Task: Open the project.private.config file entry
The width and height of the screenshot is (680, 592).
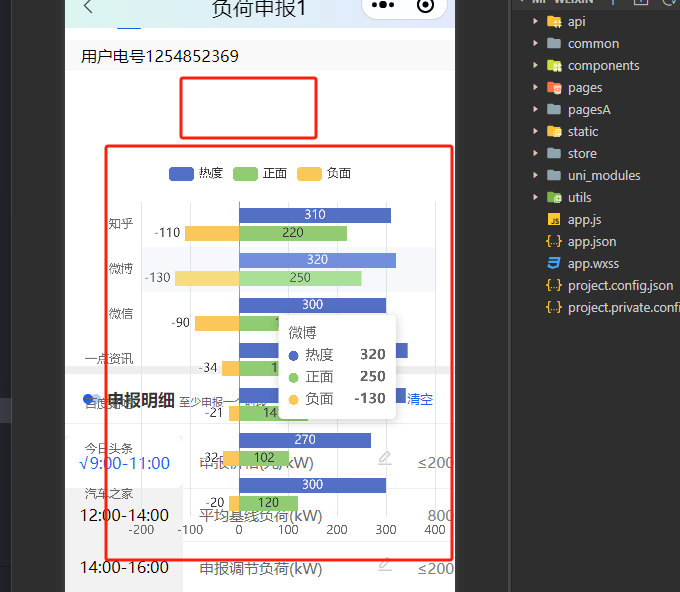Action: pos(624,307)
